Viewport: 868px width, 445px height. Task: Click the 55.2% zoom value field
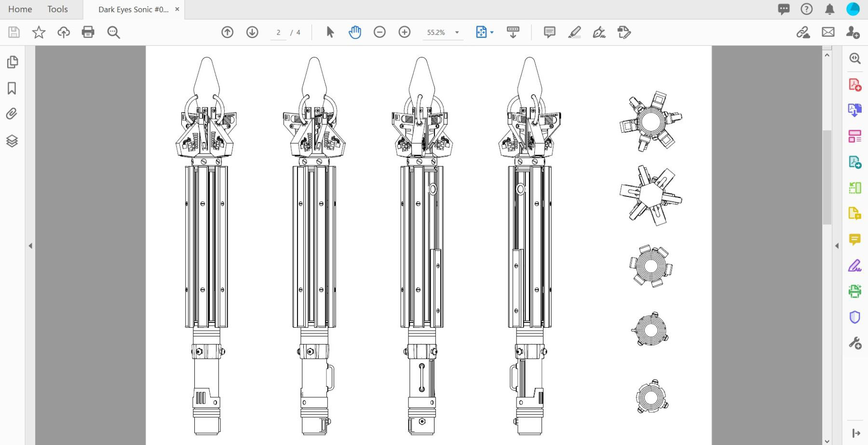tap(436, 32)
